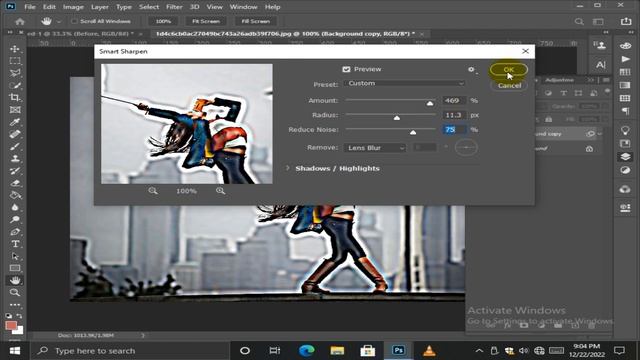Select the Lasso tool

(x=15, y=73)
